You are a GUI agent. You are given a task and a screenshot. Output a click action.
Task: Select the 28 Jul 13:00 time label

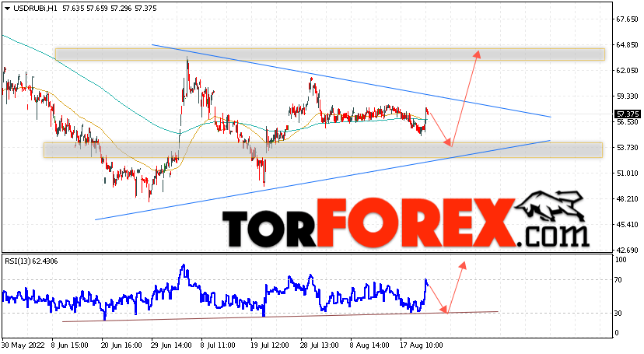tap(319, 345)
